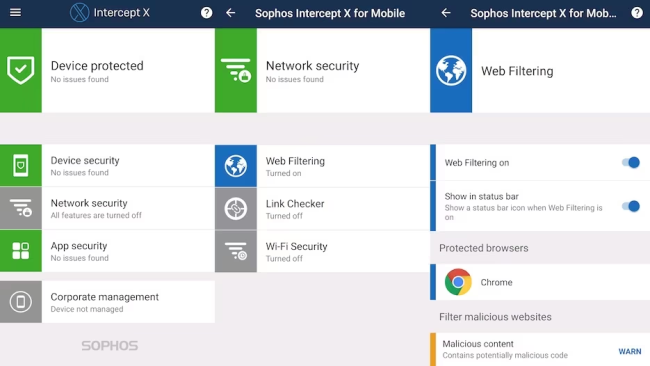The image size is (650, 366).
Task: Open help on the Web Filtering screen
Action: click(x=637, y=13)
